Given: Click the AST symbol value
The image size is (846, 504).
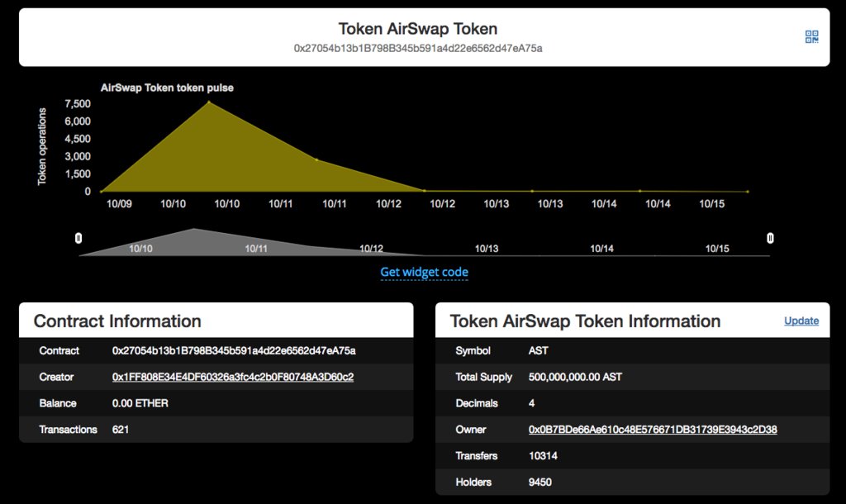Looking at the screenshot, I should point(538,350).
